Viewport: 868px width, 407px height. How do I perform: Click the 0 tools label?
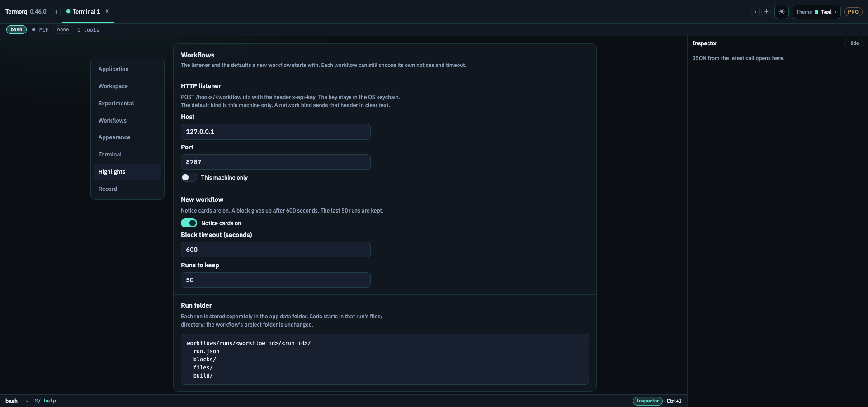(88, 30)
